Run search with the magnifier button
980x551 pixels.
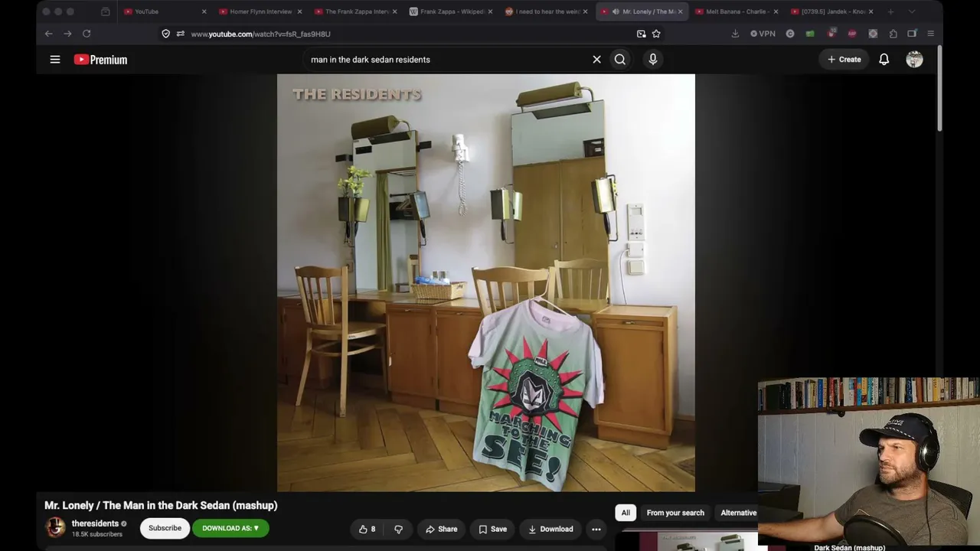click(620, 59)
